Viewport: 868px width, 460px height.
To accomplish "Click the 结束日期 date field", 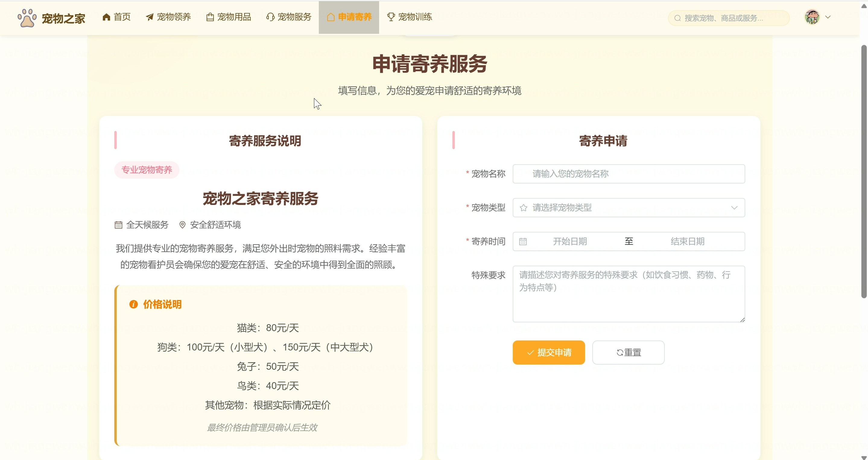I will tap(687, 241).
